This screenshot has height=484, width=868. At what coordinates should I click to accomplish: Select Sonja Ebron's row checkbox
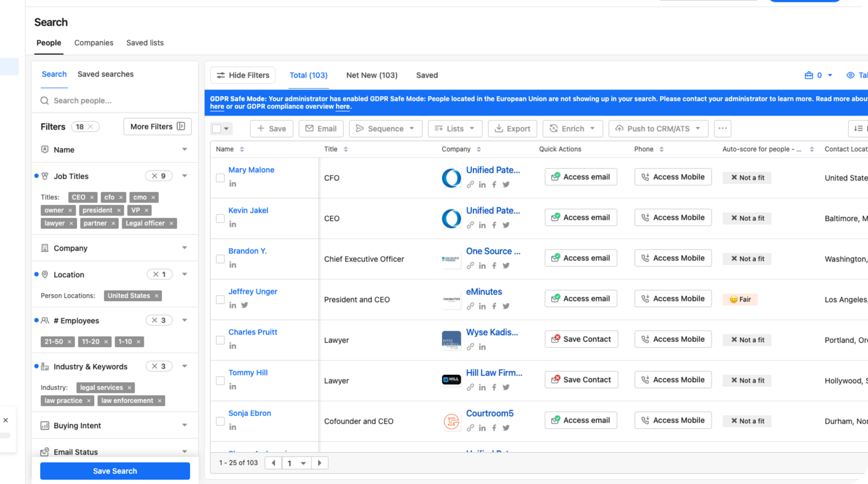(220, 421)
